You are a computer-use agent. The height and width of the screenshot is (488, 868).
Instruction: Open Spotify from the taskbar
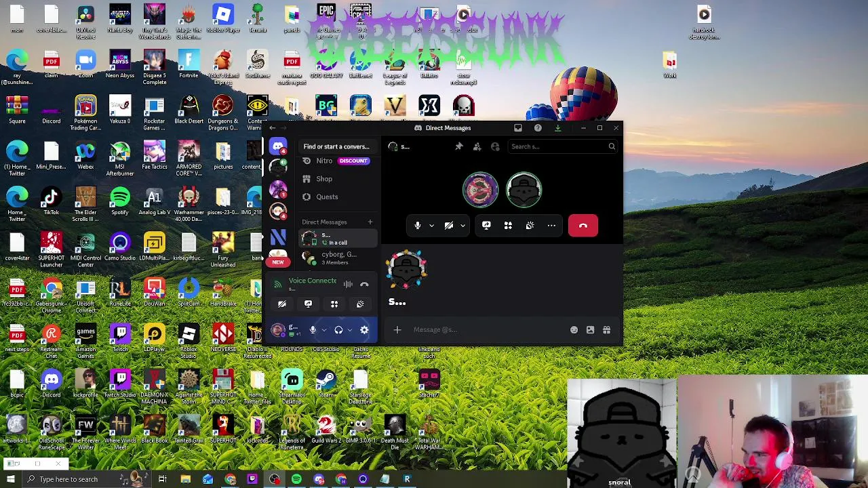[x=296, y=479]
